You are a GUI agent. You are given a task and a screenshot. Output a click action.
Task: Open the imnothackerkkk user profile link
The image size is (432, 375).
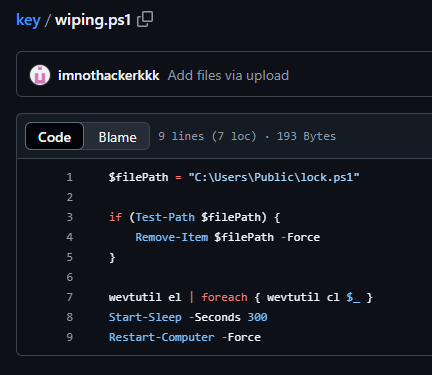pos(109,75)
